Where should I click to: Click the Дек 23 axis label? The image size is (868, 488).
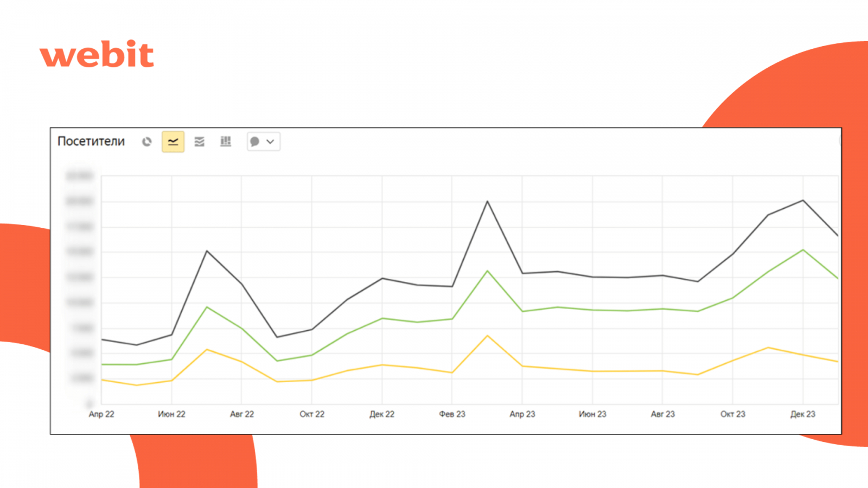click(803, 414)
